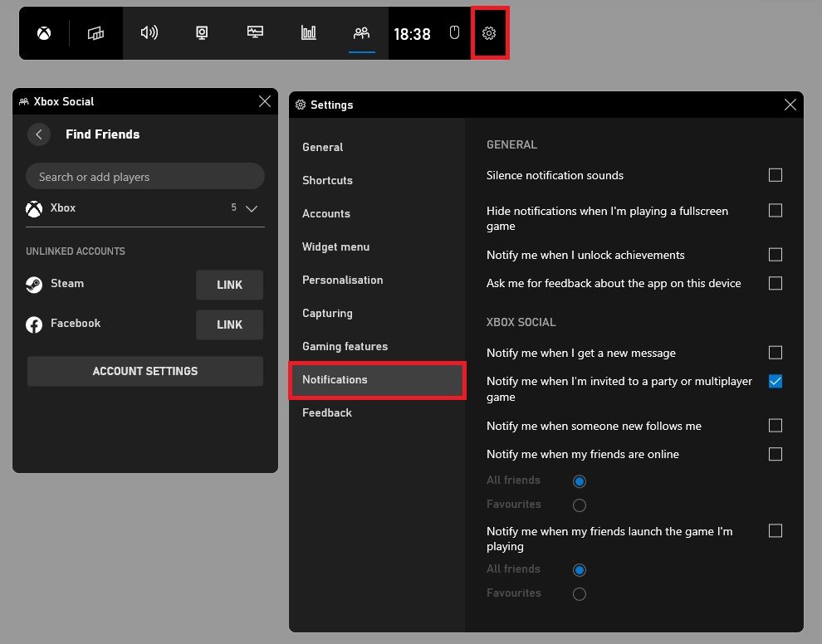Select Favourites under friends are online
Screen dimensions: 822x644
[580, 505]
